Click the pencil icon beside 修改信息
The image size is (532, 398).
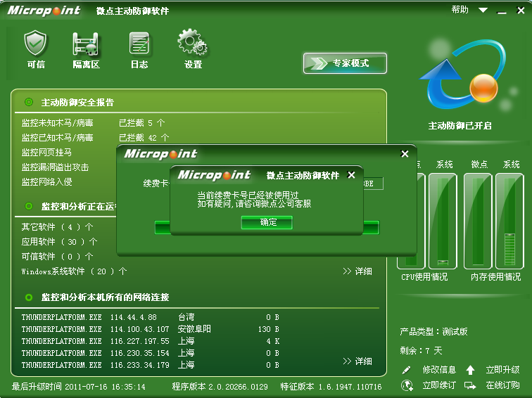coord(407,370)
